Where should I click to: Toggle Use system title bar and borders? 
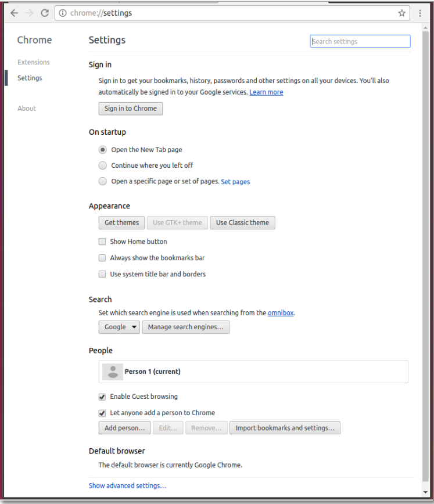[102, 274]
